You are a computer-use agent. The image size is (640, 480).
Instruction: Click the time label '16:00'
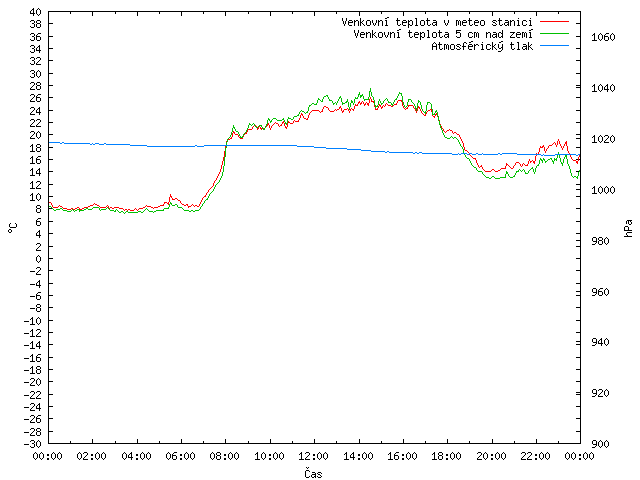tap(402, 456)
